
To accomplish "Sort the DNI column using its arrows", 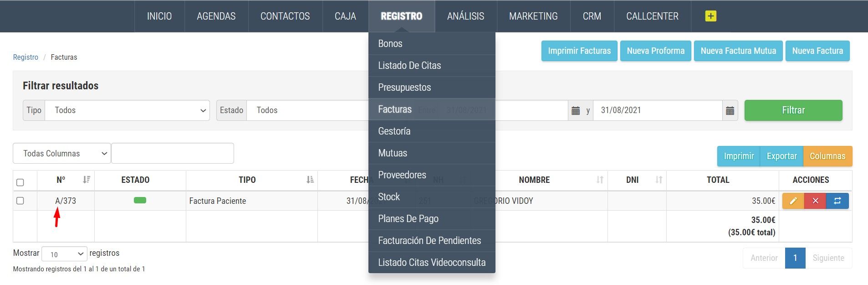I will 659,180.
